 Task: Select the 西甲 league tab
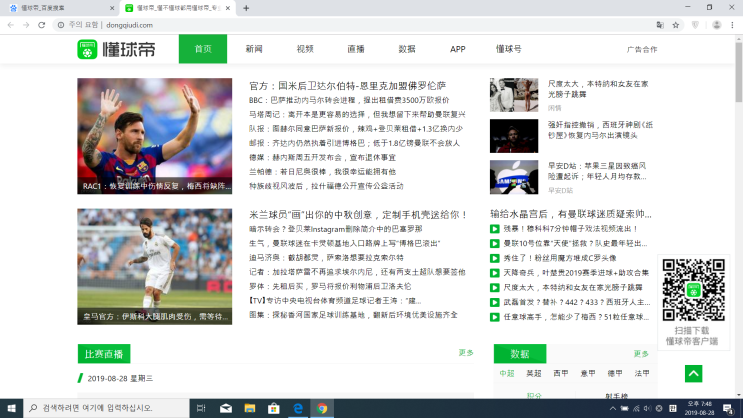(561, 373)
